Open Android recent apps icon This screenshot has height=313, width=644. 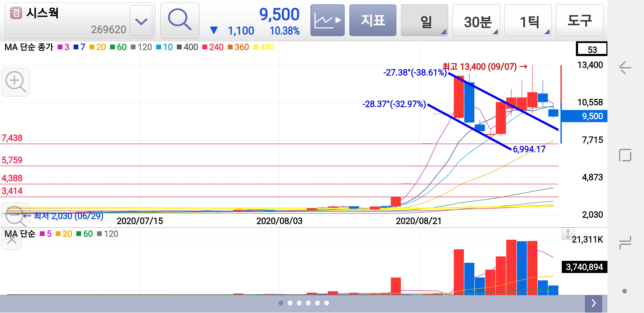[x=625, y=242]
